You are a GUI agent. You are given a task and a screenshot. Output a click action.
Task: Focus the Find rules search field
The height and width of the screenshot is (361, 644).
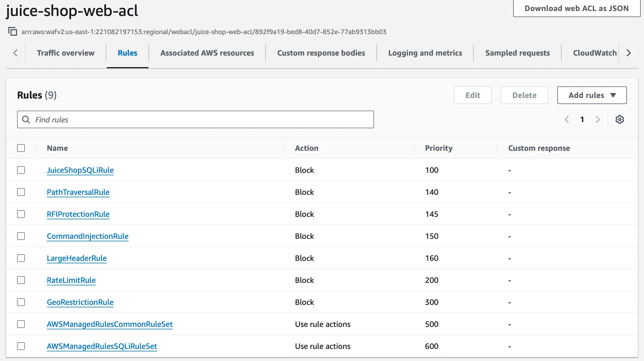[195, 119]
